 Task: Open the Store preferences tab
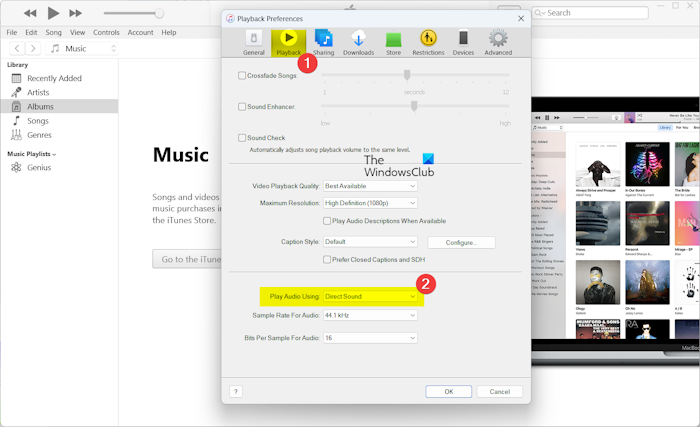click(393, 43)
